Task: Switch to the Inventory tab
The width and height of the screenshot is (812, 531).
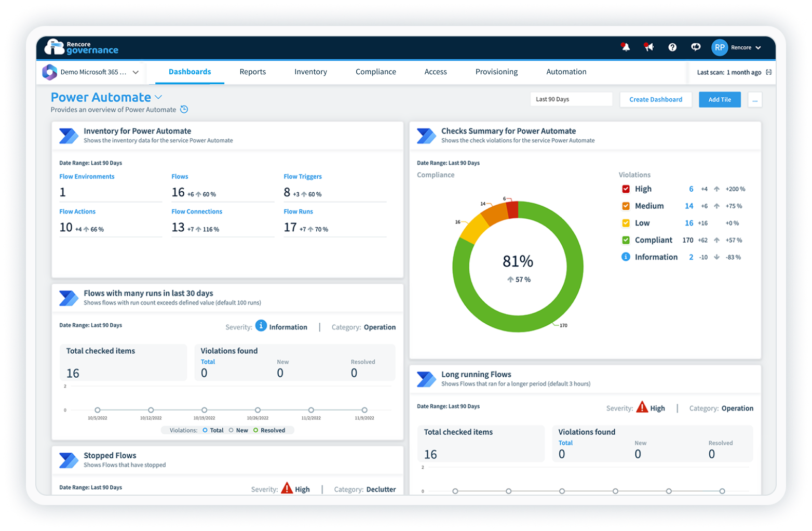Action: tap(310, 72)
